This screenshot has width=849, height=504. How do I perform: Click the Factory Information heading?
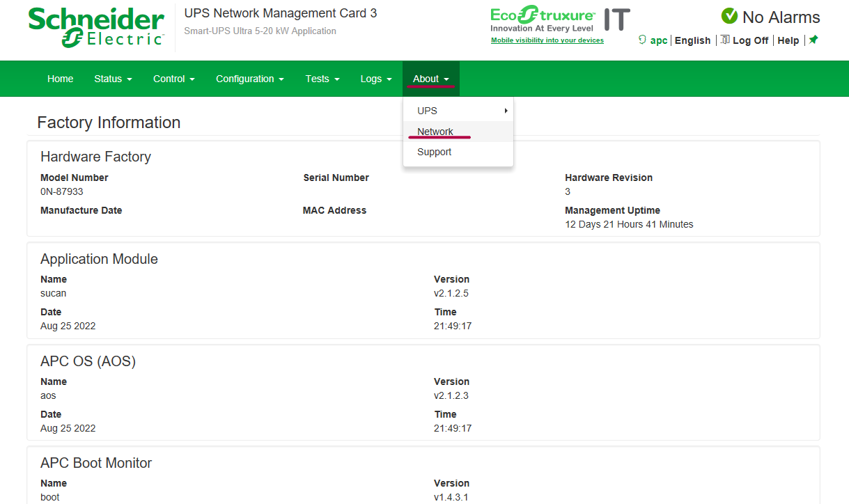click(109, 123)
